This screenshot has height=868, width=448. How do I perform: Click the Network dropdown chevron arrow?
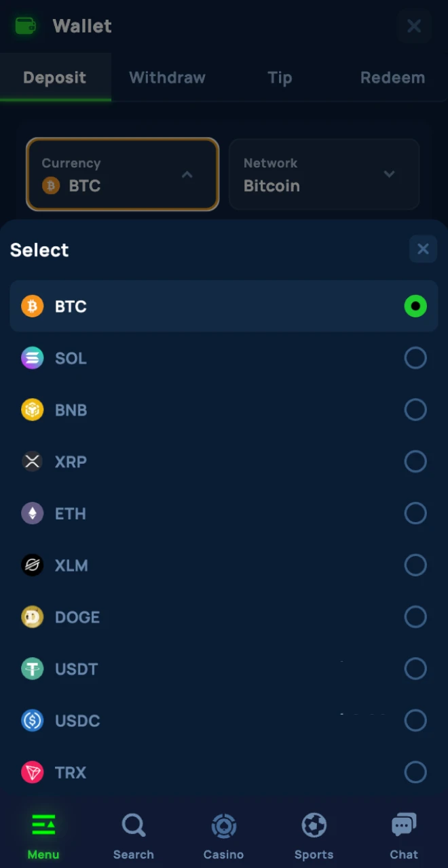tap(389, 174)
